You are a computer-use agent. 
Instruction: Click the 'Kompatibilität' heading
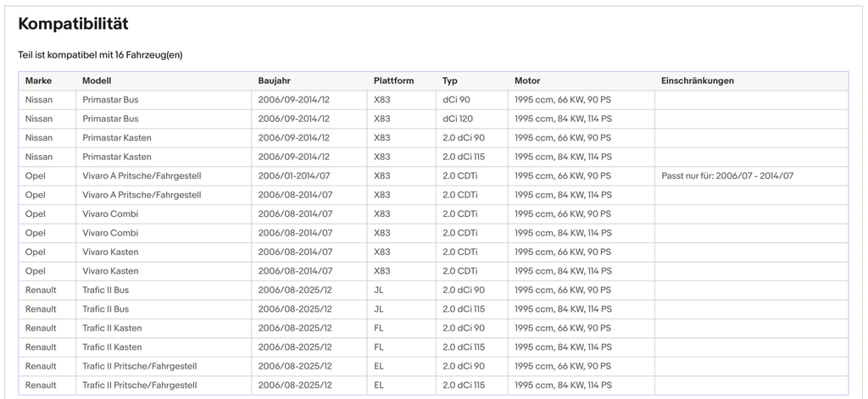pos(73,24)
